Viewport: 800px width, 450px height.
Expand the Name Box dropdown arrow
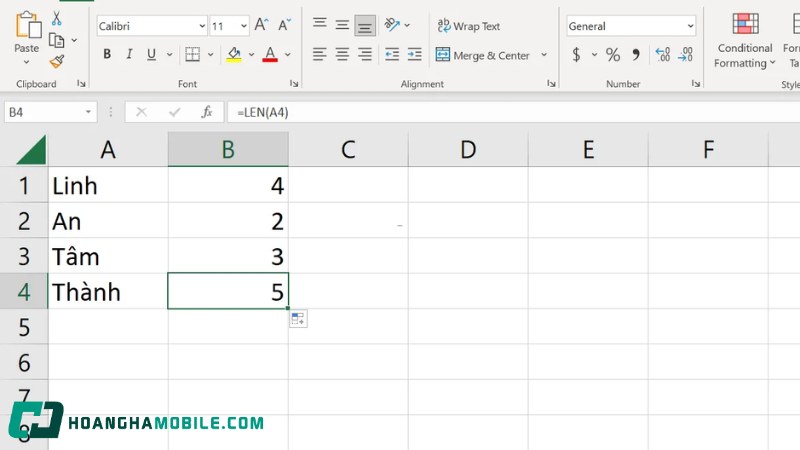[x=88, y=112]
